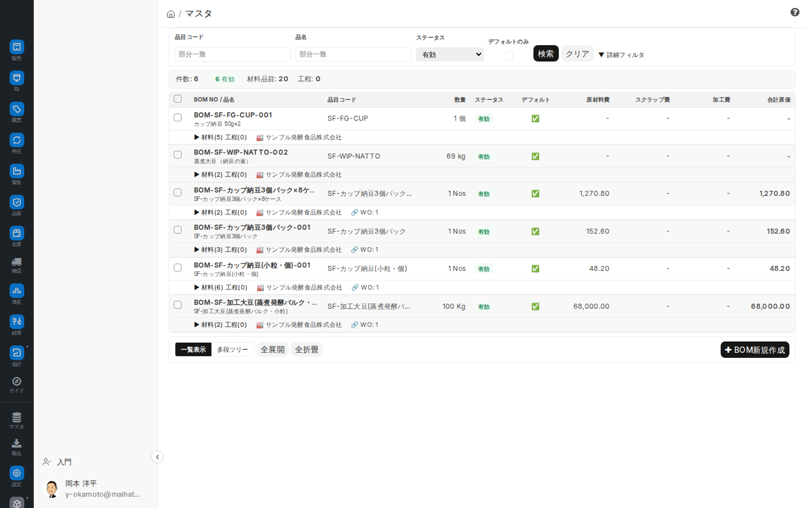The width and height of the screenshot is (812, 508).
Task: Check the BOM-SF-FG-CUP-001 row checkbox
Action: [178, 117]
